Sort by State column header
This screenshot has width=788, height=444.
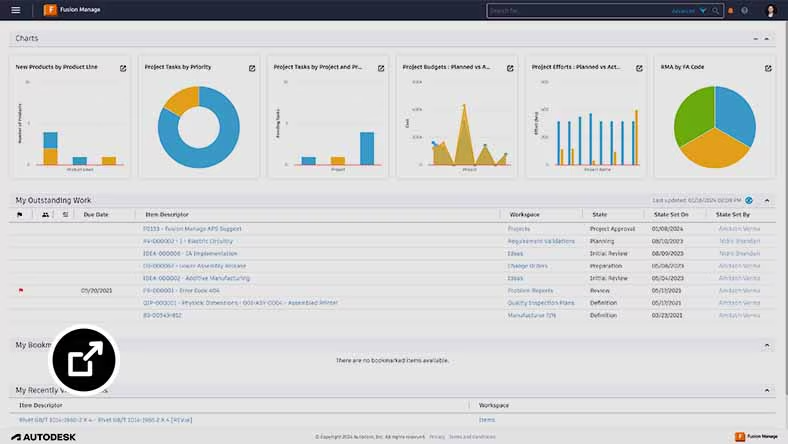pyautogui.click(x=600, y=215)
